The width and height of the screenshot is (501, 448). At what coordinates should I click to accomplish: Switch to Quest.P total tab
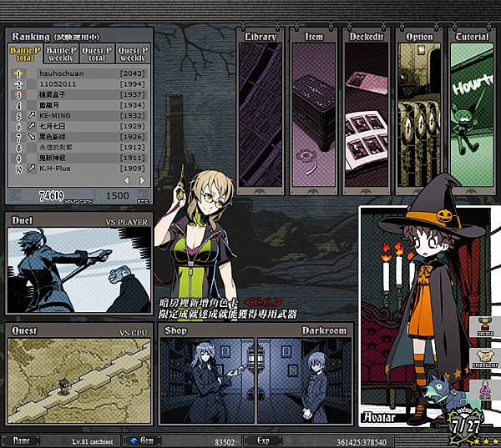[97, 54]
